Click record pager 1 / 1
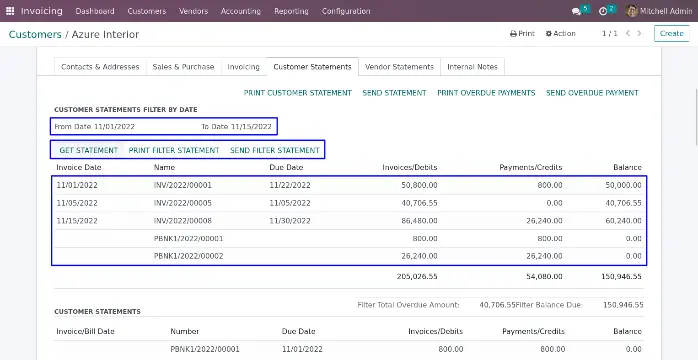Screen dimensions: 698x360 tap(609, 33)
